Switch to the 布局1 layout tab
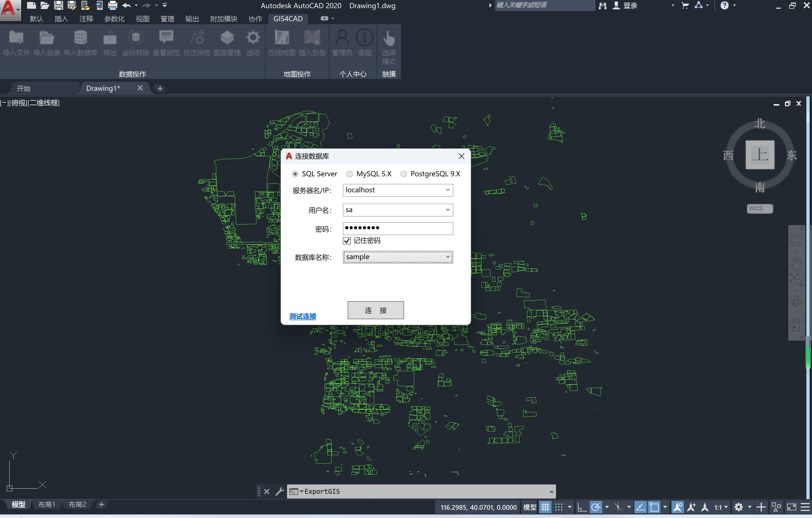 coord(47,504)
